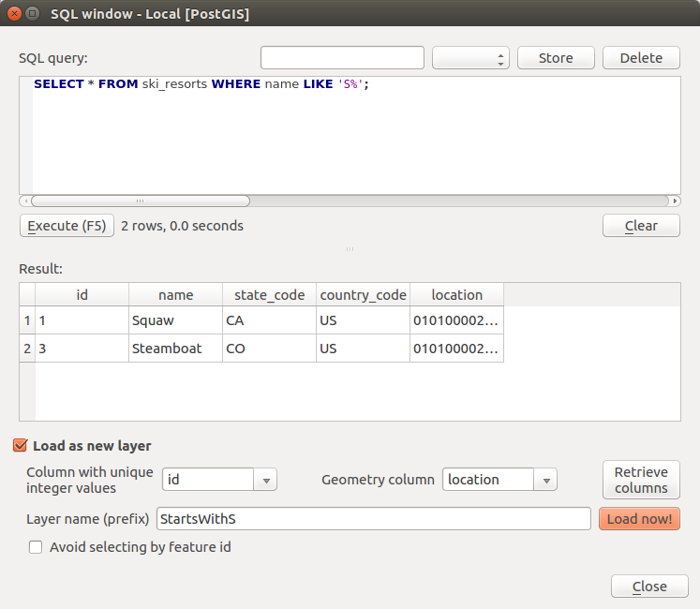The image size is (700, 609).
Task: Click the query name input field
Action: (x=342, y=58)
